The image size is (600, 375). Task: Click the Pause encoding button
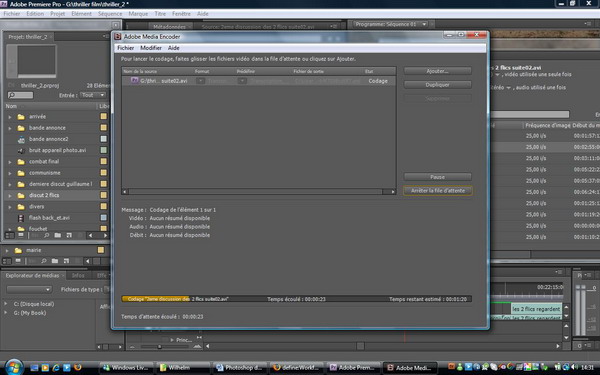pos(437,177)
